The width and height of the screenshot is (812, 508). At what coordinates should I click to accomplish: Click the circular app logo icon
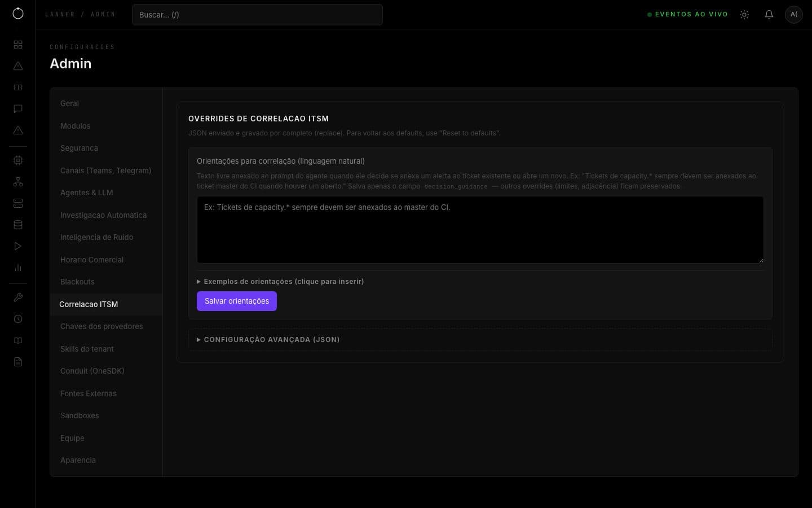pos(18,14)
